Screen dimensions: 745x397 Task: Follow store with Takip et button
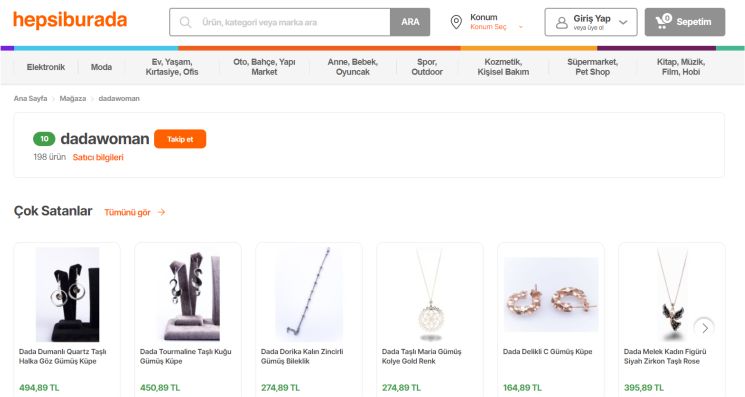pyautogui.click(x=180, y=139)
